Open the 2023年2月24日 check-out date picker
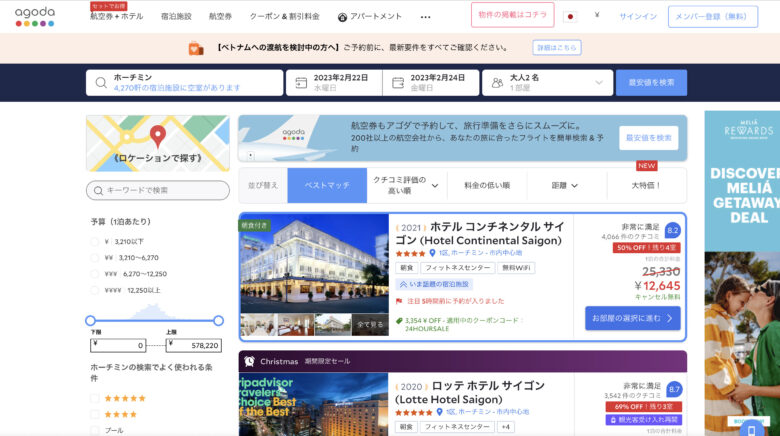The image size is (780, 436). point(431,83)
